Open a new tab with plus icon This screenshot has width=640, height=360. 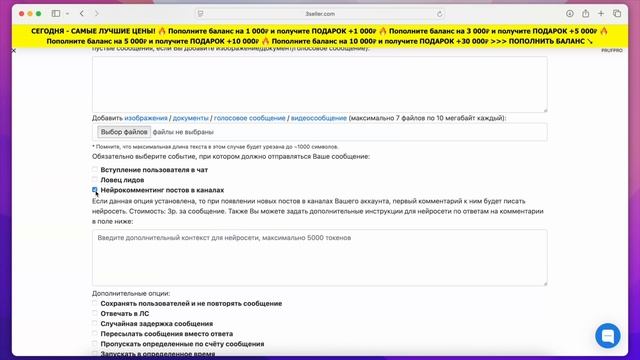(601, 13)
